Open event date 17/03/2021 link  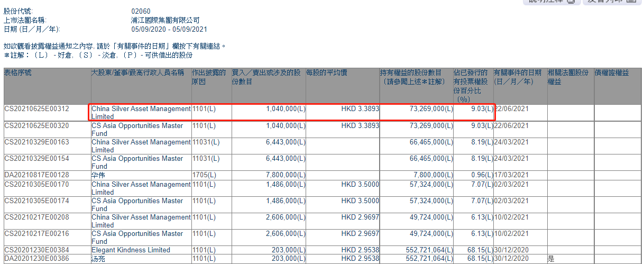pyautogui.click(x=512, y=175)
